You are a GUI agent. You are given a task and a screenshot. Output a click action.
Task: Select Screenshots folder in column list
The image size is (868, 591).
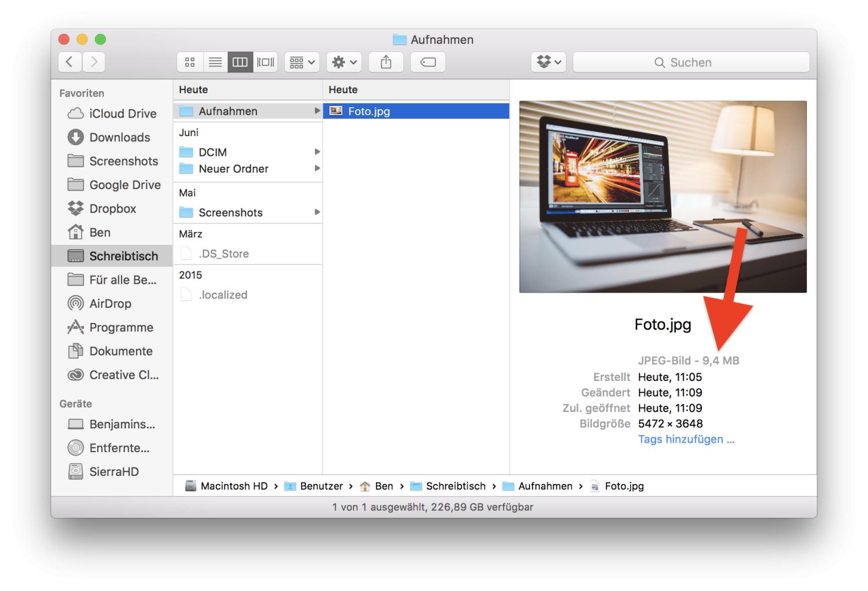(x=248, y=212)
